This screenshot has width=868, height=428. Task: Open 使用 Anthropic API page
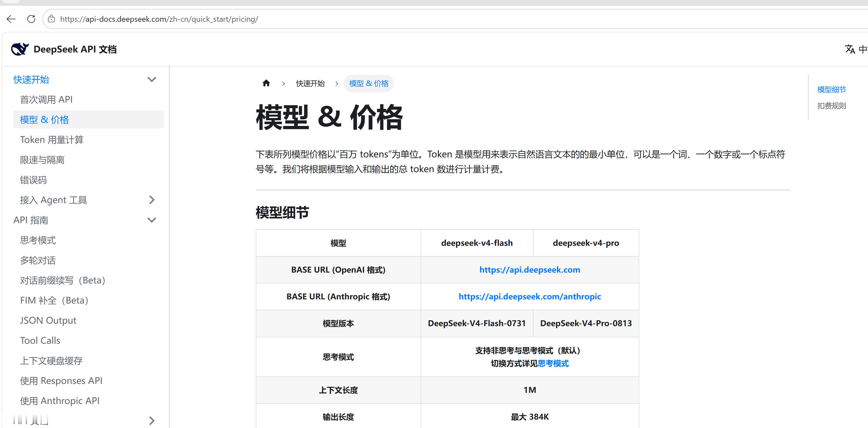click(60, 401)
